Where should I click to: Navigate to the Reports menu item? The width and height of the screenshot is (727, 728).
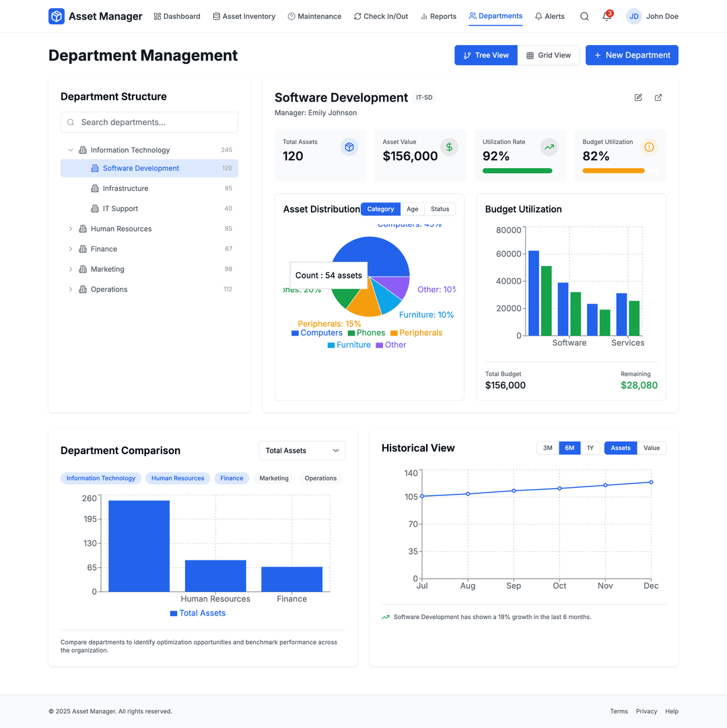click(438, 16)
